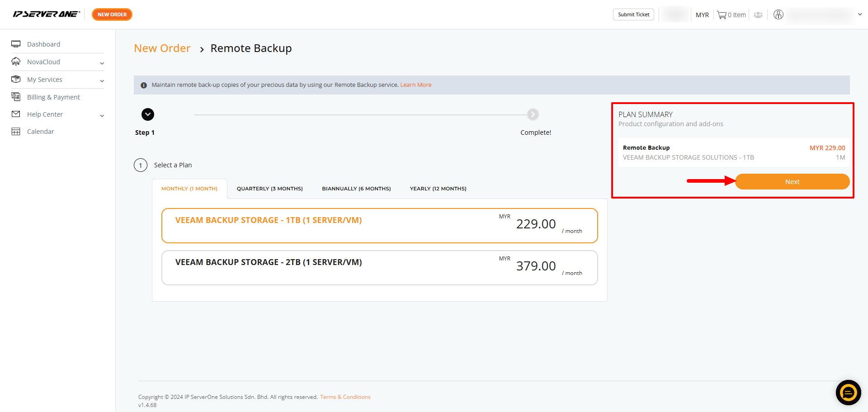Click the Calendar grid icon
Viewport: 868px width, 412px height.
coord(16,132)
